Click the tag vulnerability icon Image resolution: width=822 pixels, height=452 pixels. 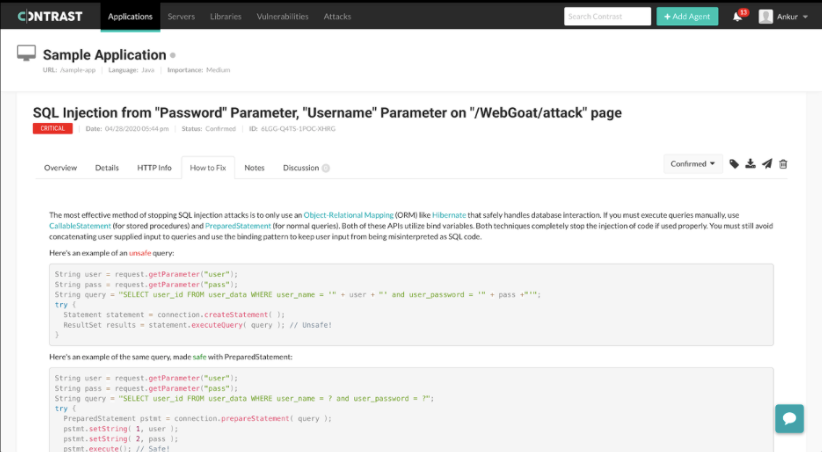(734, 164)
